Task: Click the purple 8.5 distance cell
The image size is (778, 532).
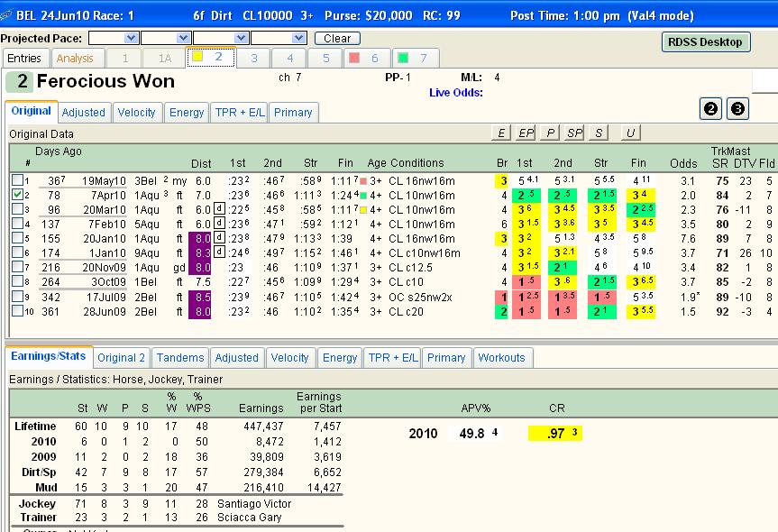Action: coord(200,297)
